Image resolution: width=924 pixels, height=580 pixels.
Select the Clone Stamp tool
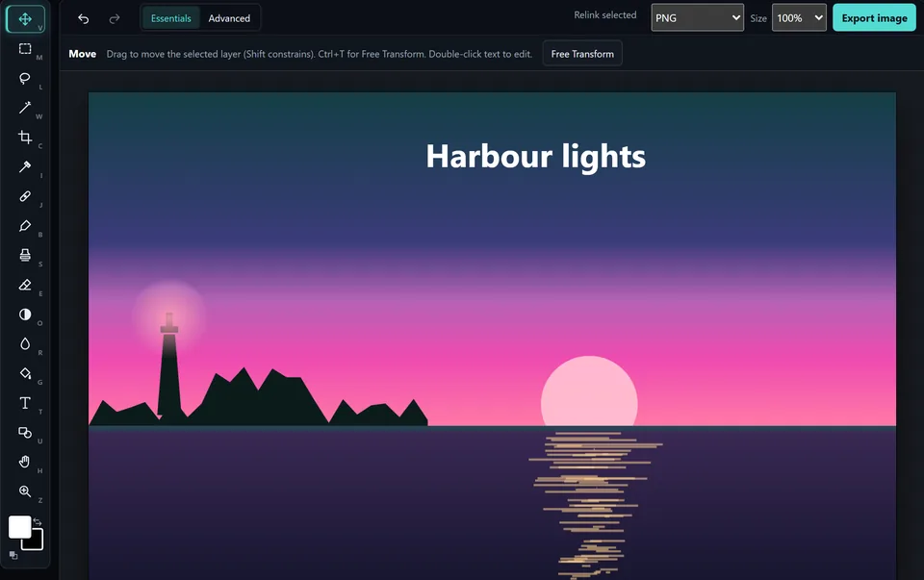coord(25,255)
